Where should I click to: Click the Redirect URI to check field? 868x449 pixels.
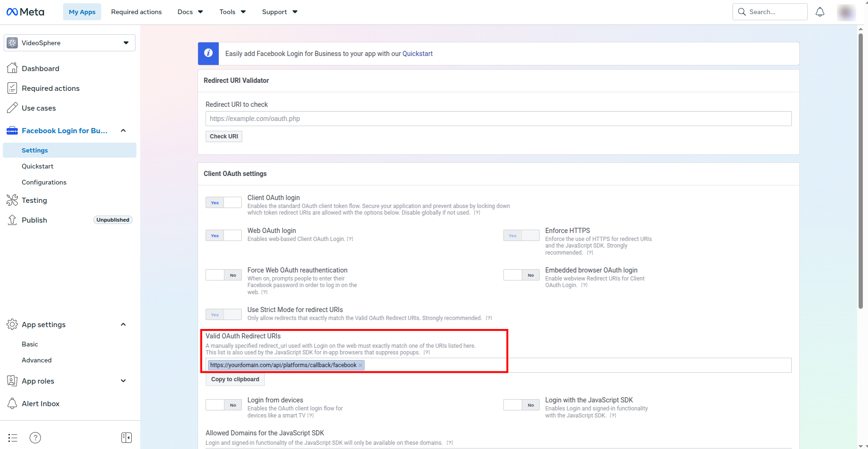(x=499, y=119)
